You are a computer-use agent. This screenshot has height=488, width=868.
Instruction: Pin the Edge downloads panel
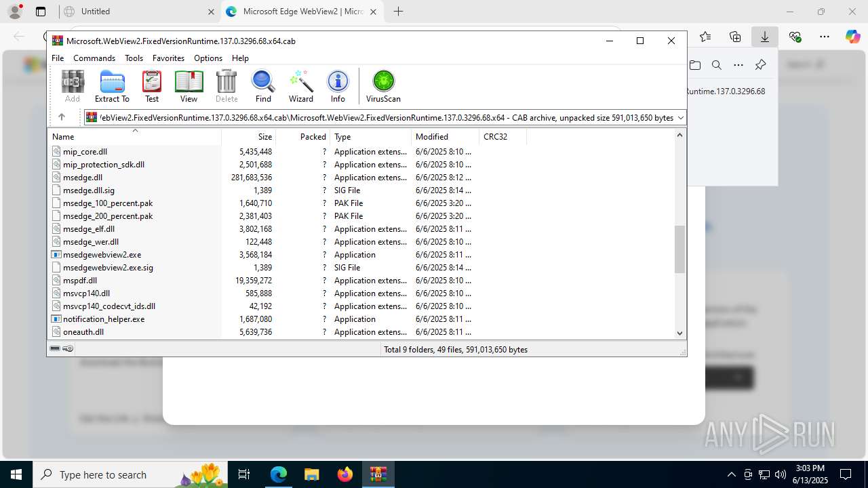click(760, 65)
